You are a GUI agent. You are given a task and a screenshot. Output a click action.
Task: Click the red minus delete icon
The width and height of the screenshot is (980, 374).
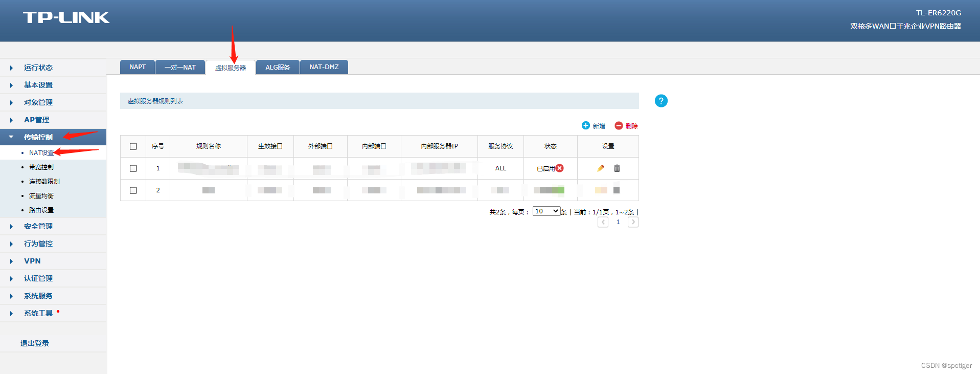point(619,125)
